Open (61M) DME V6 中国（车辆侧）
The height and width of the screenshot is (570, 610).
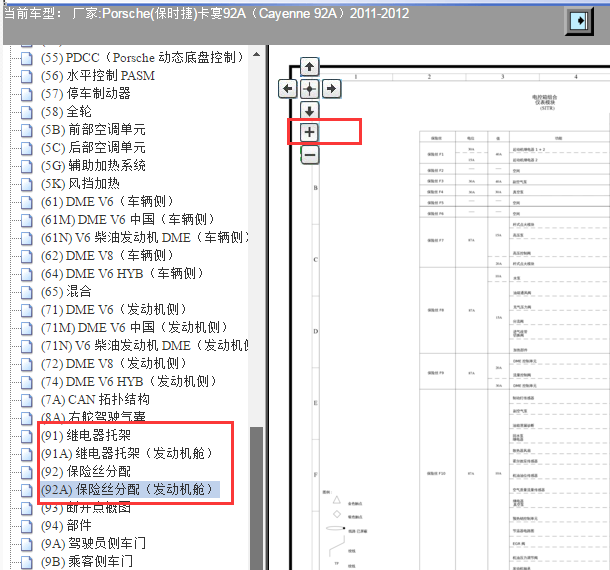click(x=128, y=219)
